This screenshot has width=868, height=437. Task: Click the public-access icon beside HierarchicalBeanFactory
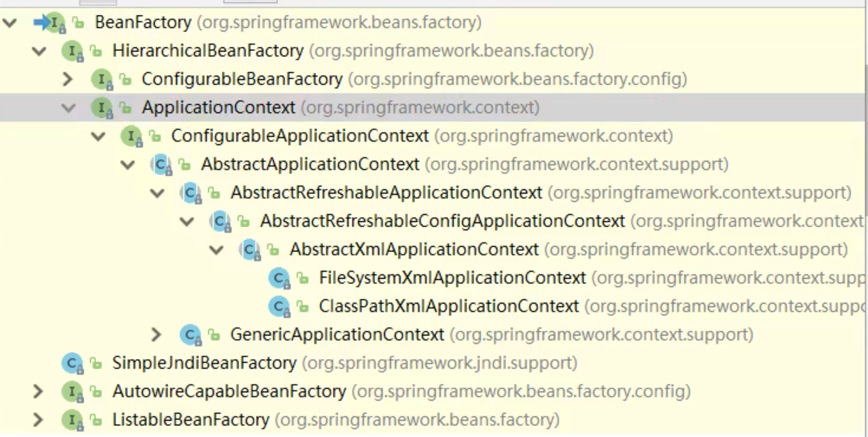pos(97,51)
